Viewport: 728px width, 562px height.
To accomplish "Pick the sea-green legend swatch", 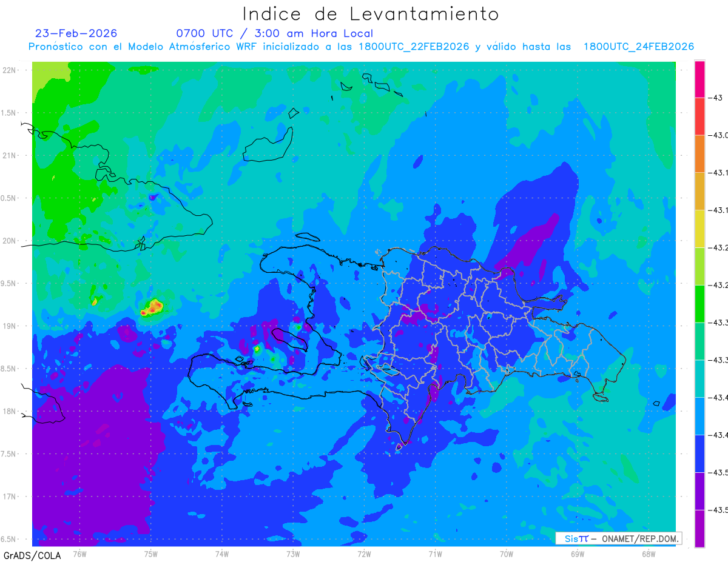I will pos(699,341).
